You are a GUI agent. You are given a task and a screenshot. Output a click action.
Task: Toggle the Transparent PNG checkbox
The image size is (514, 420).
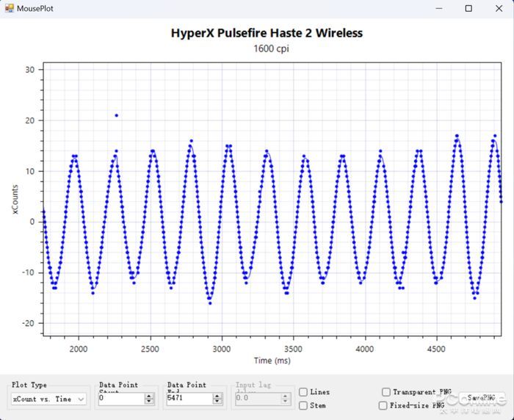click(386, 392)
